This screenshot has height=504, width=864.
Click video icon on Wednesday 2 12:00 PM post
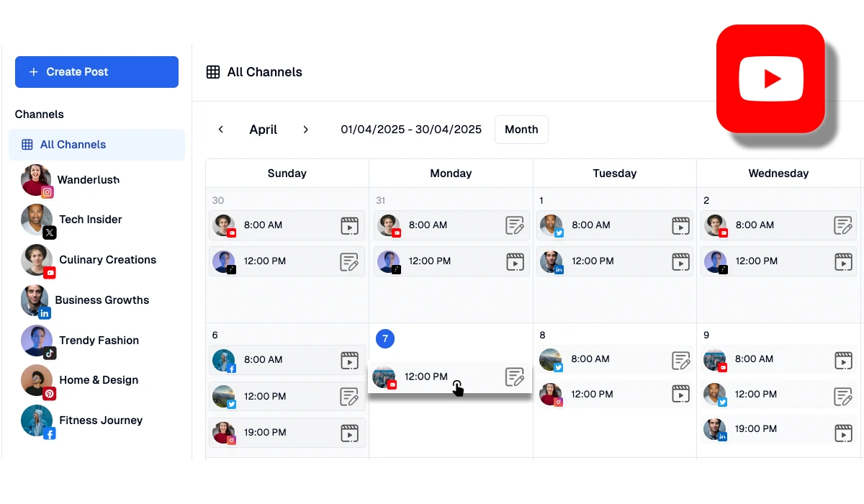coord(843,262)
